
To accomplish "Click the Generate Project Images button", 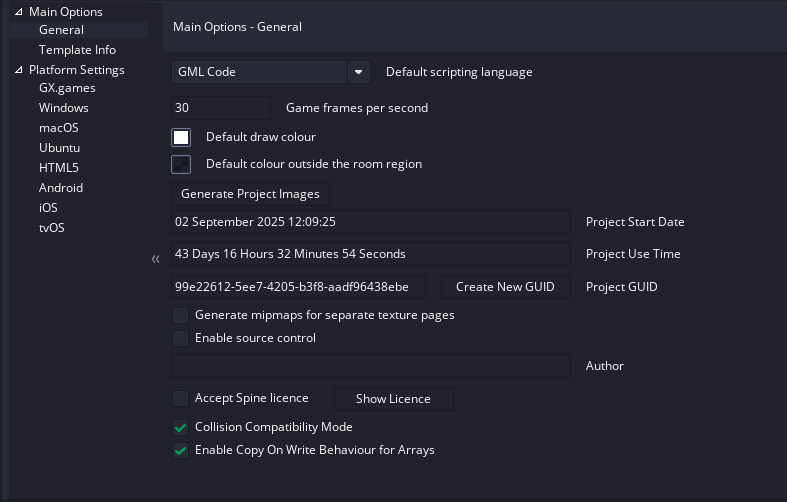I will tap(250, 194).
